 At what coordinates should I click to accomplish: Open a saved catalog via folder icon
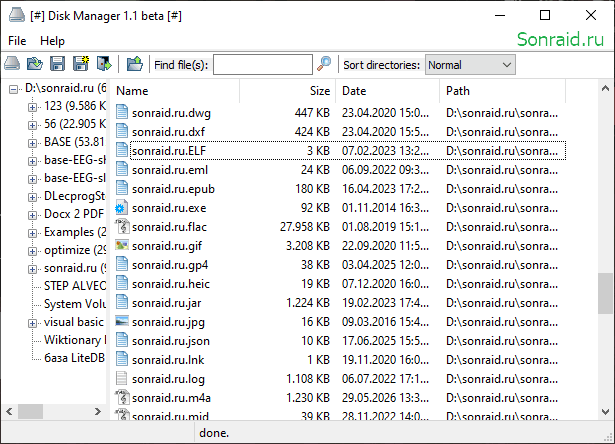coord(35,64)
